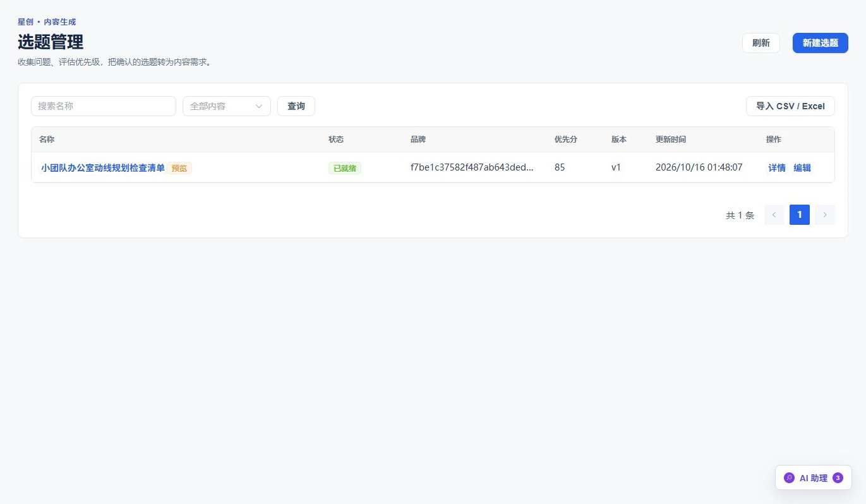Open the 小团队办公室动线规划检查清单 topic link
Screen dimensions: 866x504
[103, 168]
